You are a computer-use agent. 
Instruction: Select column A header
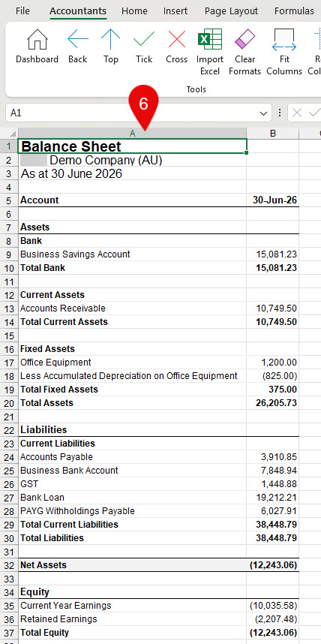pyautogui.click(x=132, y=133)
